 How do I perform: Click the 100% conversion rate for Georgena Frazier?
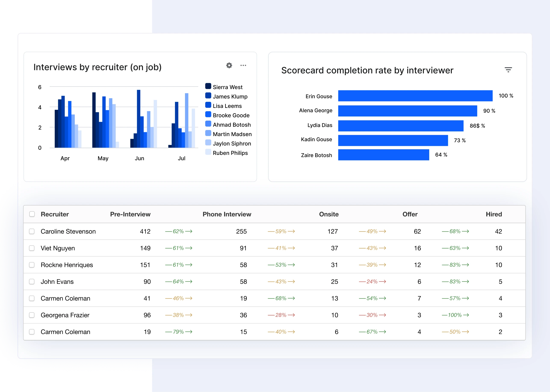click(x=455, y=315)
